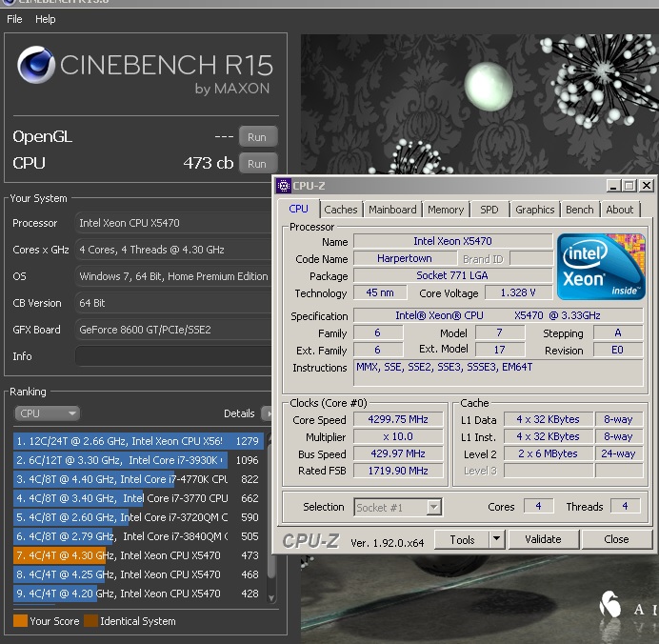
Task: Open the Tools dropdown arrow in CPU-Z
Action: pyautogui.click(x=497, y=540)
